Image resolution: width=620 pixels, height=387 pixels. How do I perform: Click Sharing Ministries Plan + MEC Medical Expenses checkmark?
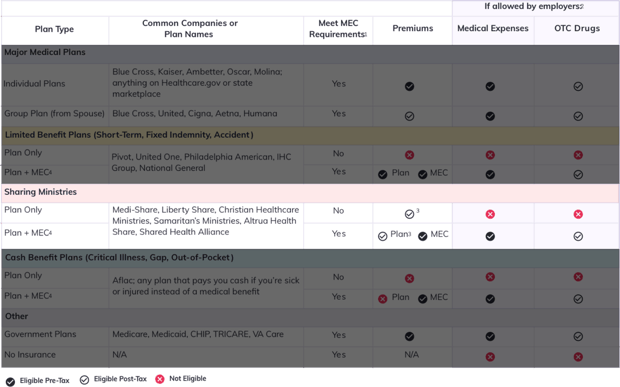[490, 236]
